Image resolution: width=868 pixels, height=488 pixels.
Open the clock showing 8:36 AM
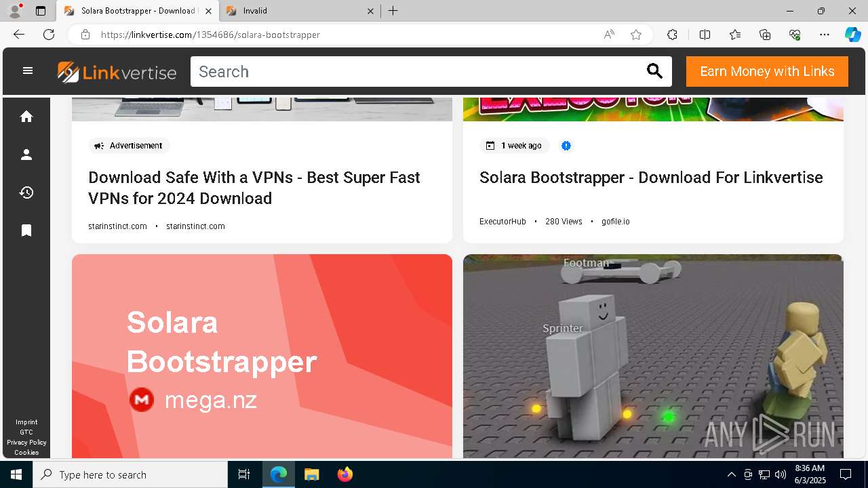tap(810, 474)
